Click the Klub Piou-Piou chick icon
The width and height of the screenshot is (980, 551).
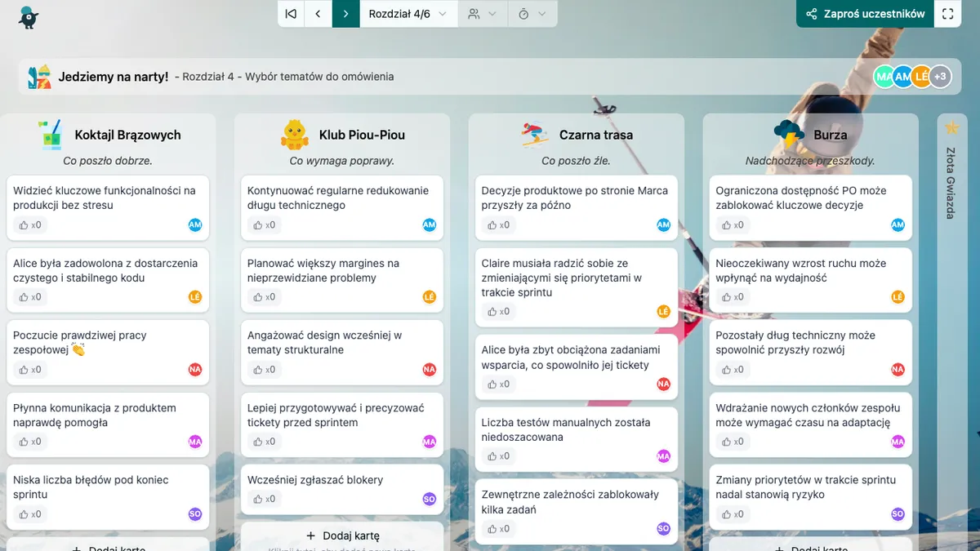pyautogui.click(x=295, y=135)
